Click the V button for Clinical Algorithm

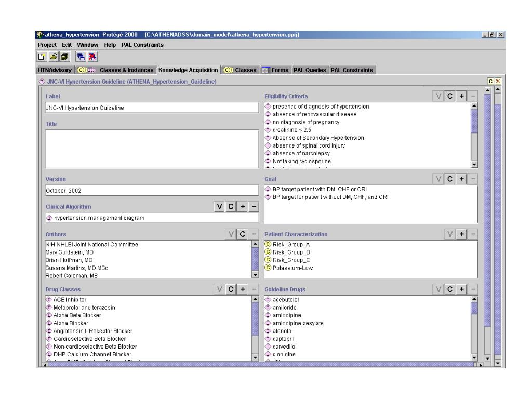[220, 206]
